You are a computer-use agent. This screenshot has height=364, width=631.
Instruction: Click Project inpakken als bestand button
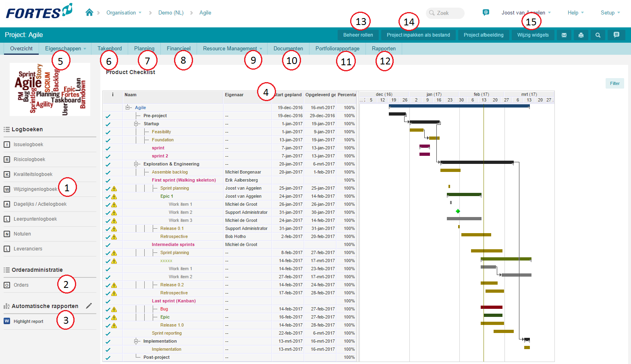tap(418, 35)
